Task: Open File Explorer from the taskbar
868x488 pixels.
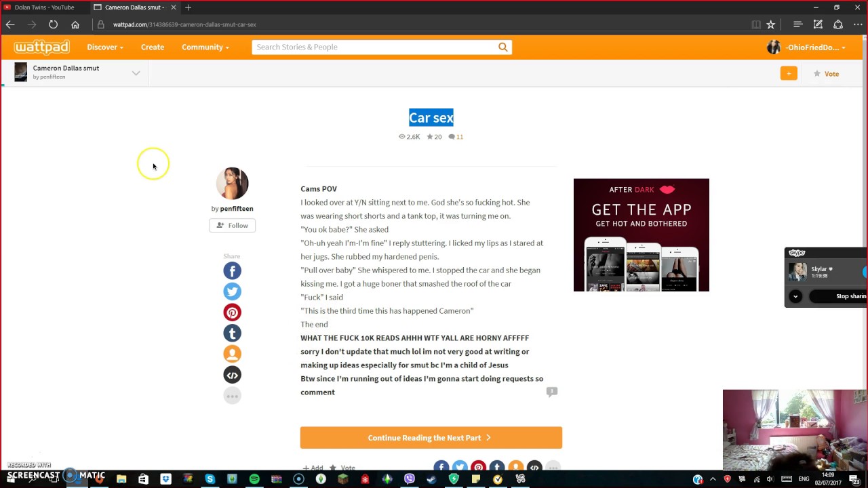Action: click(x=121, y=479)
